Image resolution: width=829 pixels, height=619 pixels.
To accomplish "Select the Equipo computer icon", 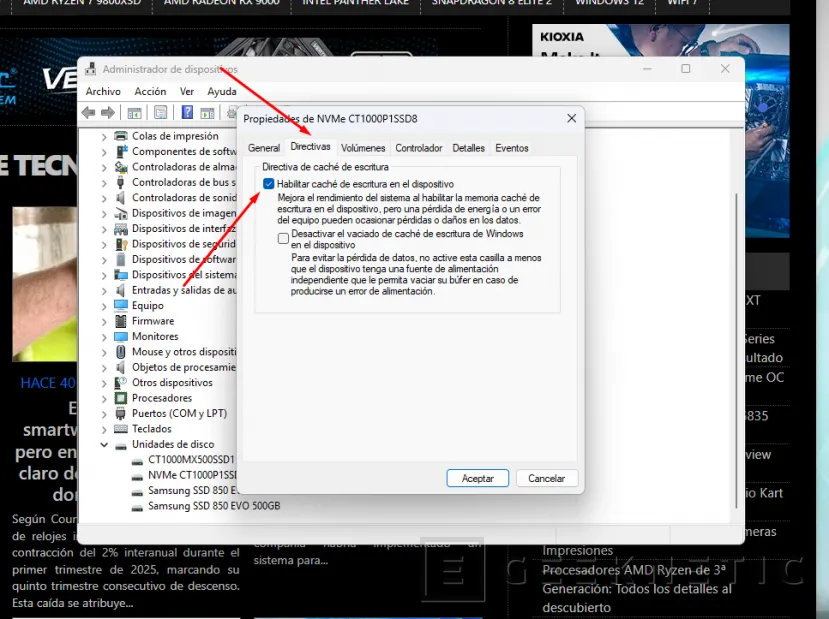I will click(x=121, y=306).
